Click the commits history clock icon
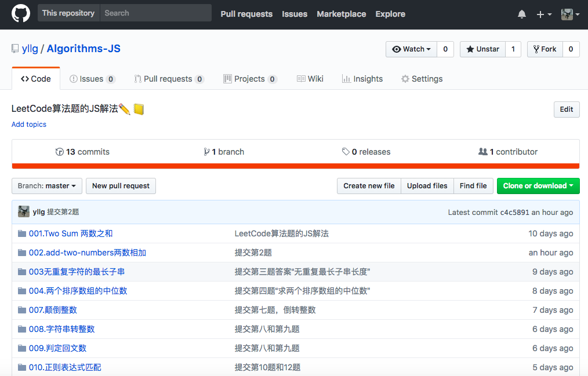 [x=59, y=152]
